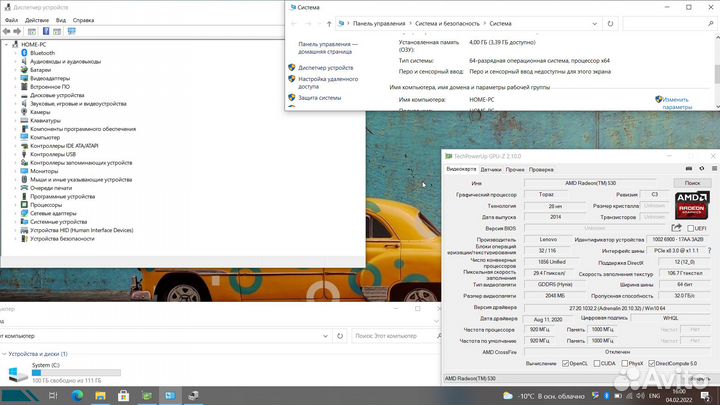Toggle the CUDA checkbox
The width and height of the screenshot is (720, 405).
(596, 364)
